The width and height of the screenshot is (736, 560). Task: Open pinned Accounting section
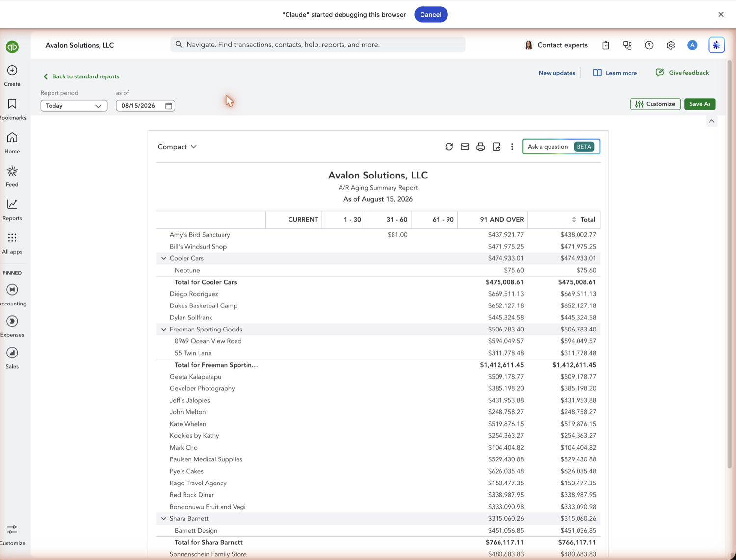click(x=12, y=295)
